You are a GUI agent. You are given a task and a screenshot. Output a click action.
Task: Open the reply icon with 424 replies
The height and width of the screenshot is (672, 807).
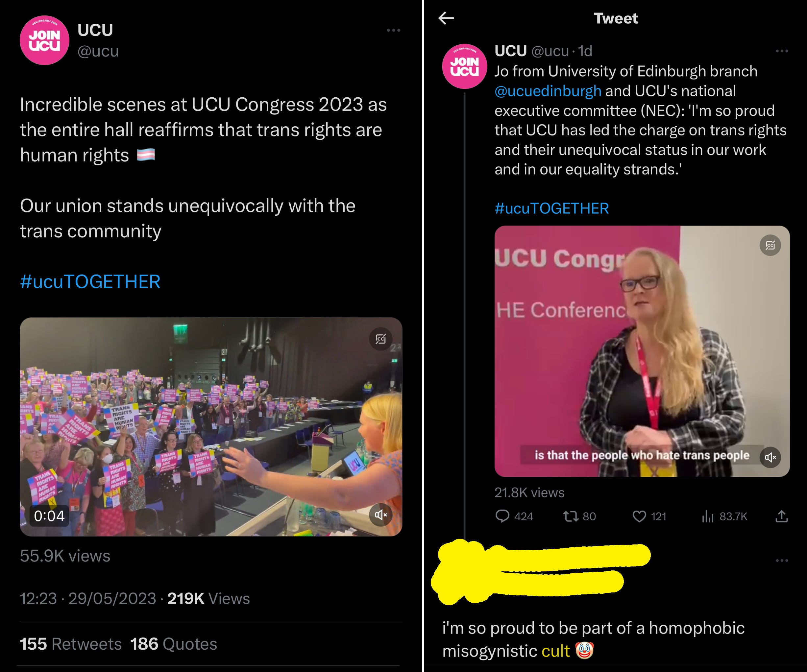coord(502,516)
